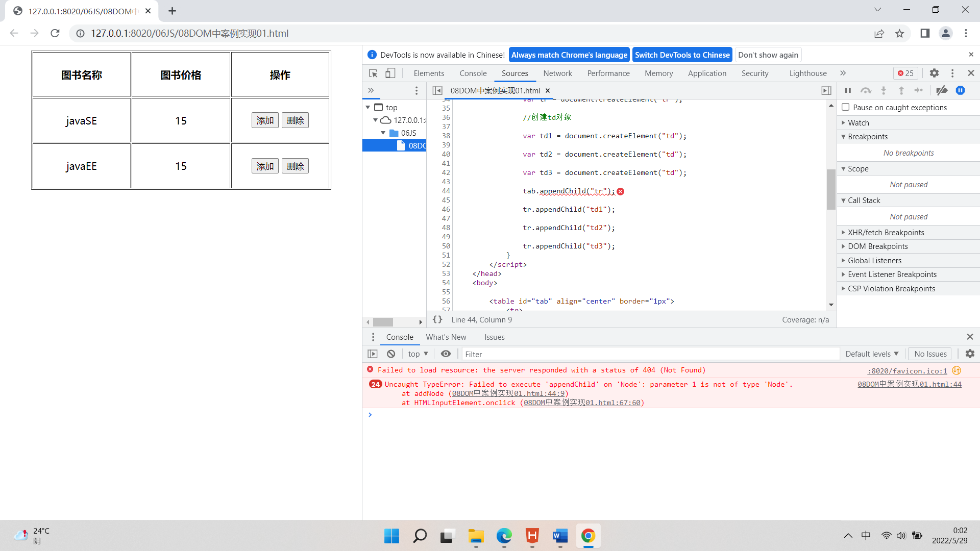Screen dimensions: 980x551
Task: Switch to What's New drawer tab
Action: (x=446, y=337)
